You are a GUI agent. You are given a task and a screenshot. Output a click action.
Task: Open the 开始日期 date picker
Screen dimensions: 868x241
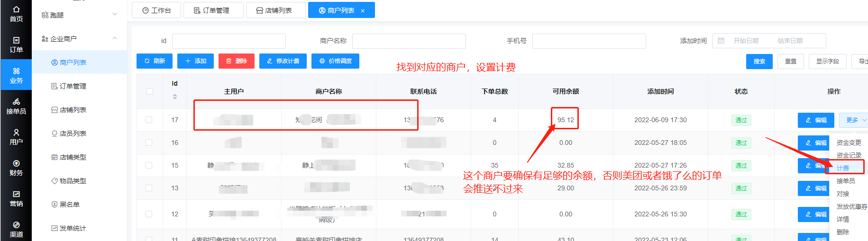[x=746, y=41]
